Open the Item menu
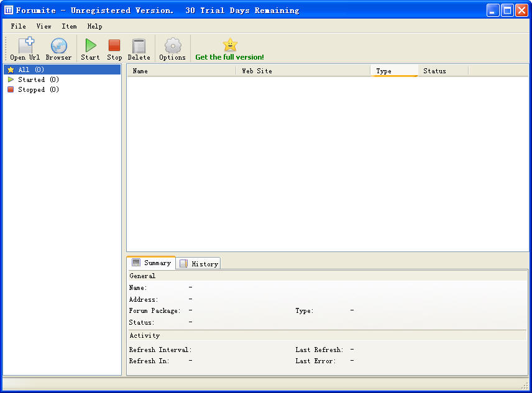The width and height of the screenshot is (532, 393). (x=69, y=26)
